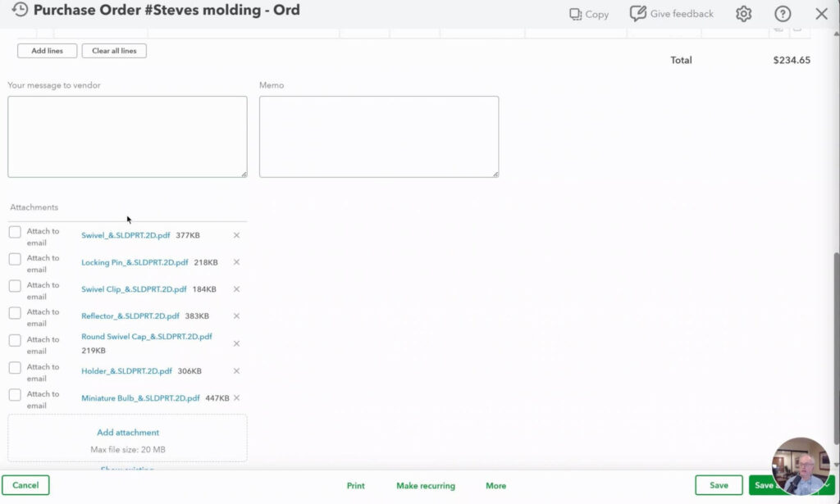Check Attach to email for Reflector
Screen dimensions: 840x504
point(15,313)
